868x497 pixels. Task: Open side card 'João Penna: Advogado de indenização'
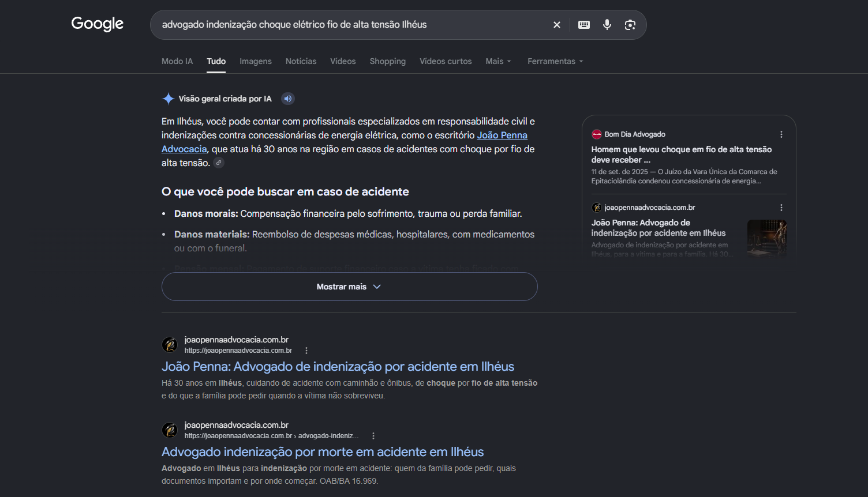[659, 228]
